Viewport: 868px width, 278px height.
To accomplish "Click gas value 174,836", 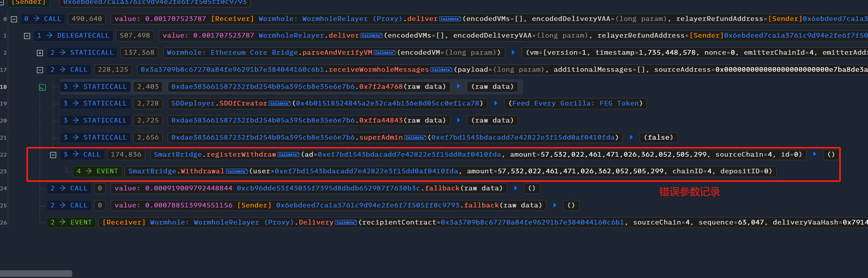I will [x=126, y=155].
